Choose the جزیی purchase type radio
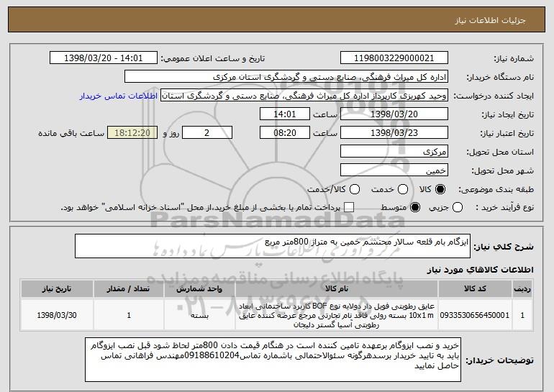The image size is (554, 392). (x=458, y=208)
